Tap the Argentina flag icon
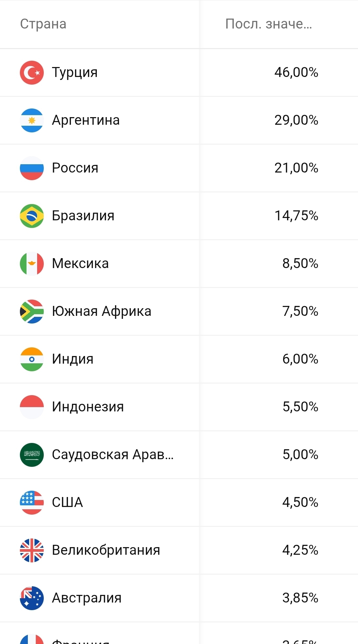 pyautogui.click(x=32, y=120)
